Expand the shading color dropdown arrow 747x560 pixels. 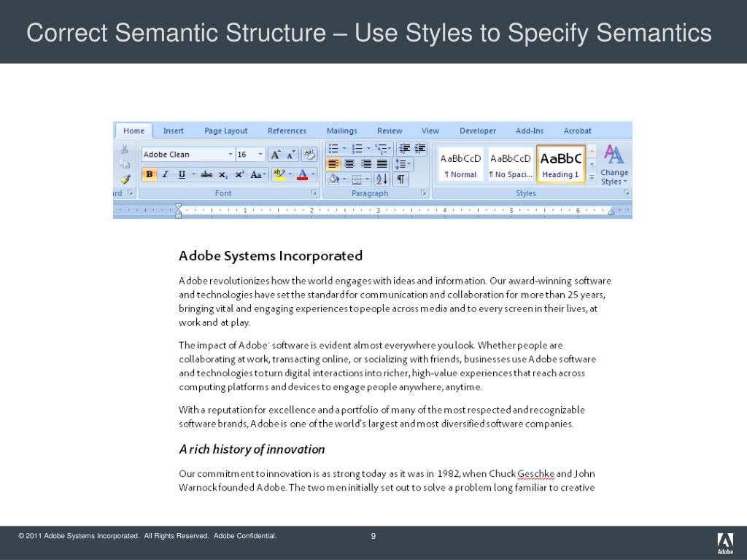[344, 179]
